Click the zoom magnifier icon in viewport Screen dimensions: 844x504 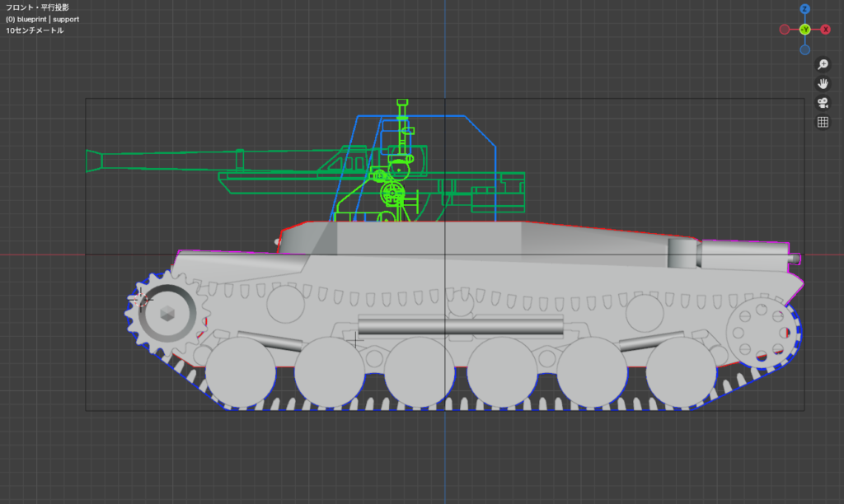(822, 64)
